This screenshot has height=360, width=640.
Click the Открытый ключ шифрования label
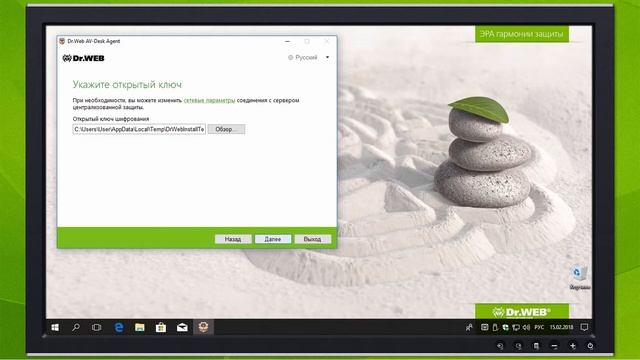pyautogui.click(x=111, y=119)
